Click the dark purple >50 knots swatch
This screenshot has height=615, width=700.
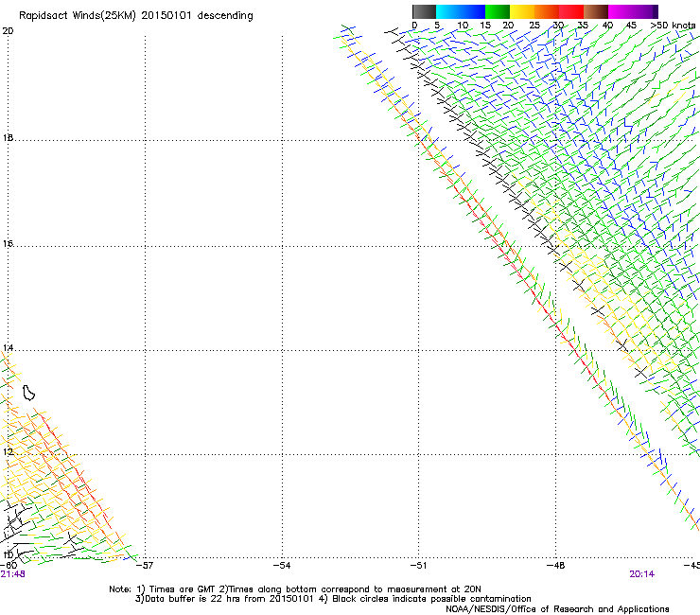655,11
